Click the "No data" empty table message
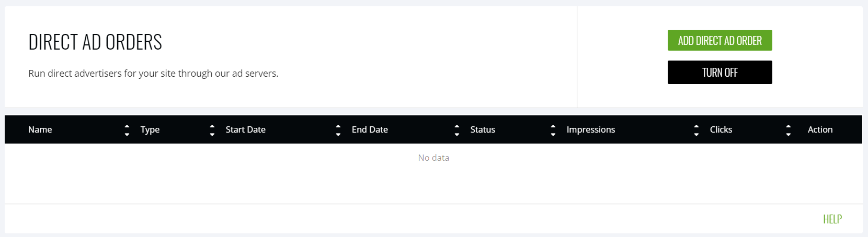Screen dimensions: 868x237 point(433,158)
